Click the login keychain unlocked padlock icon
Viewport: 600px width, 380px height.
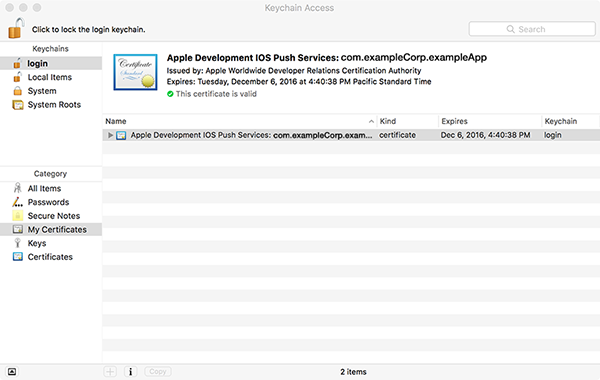click(x=17, y=63)
